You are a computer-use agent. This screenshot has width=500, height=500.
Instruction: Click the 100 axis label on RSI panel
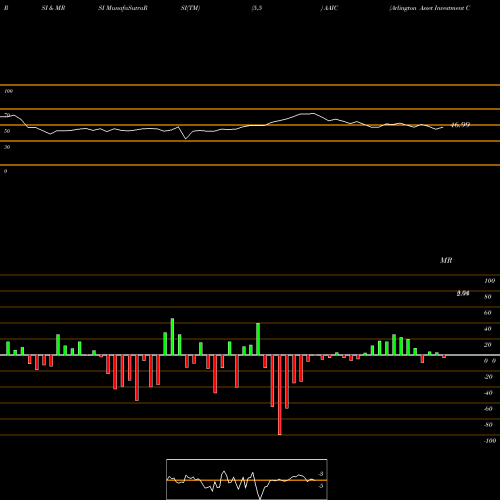pos(9,91)
